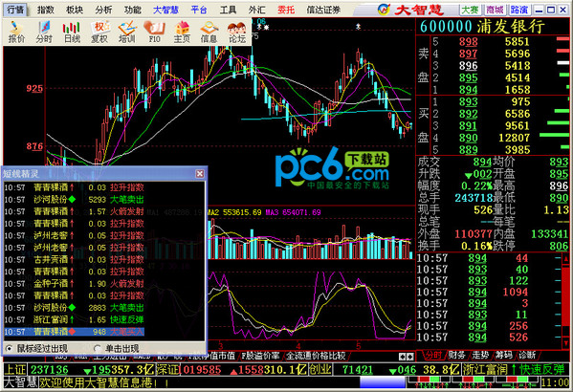Click sell level 5 price 898
Screen dimensions: 573x392
(468, 42)
